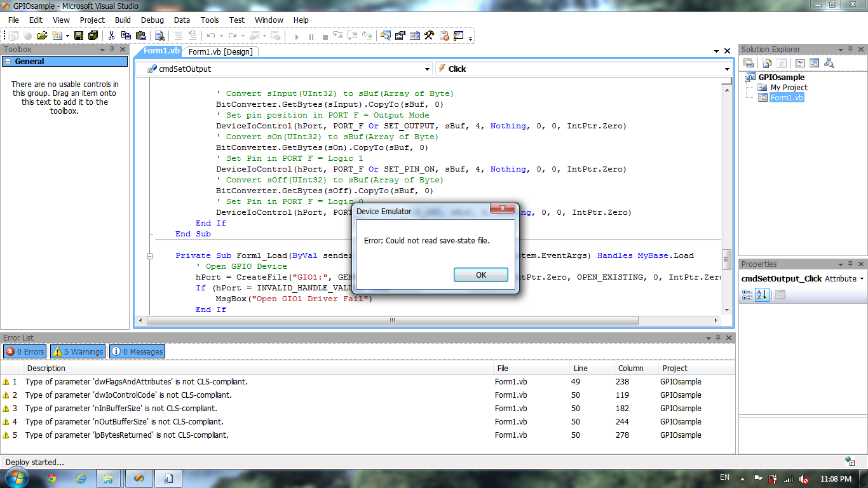Click OK in Device Emulator dialog

(481, 274)
